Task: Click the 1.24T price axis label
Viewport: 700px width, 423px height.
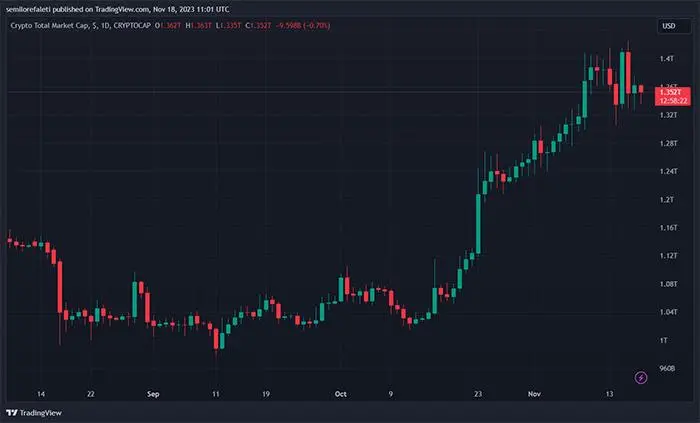Action: pos(668,171)
